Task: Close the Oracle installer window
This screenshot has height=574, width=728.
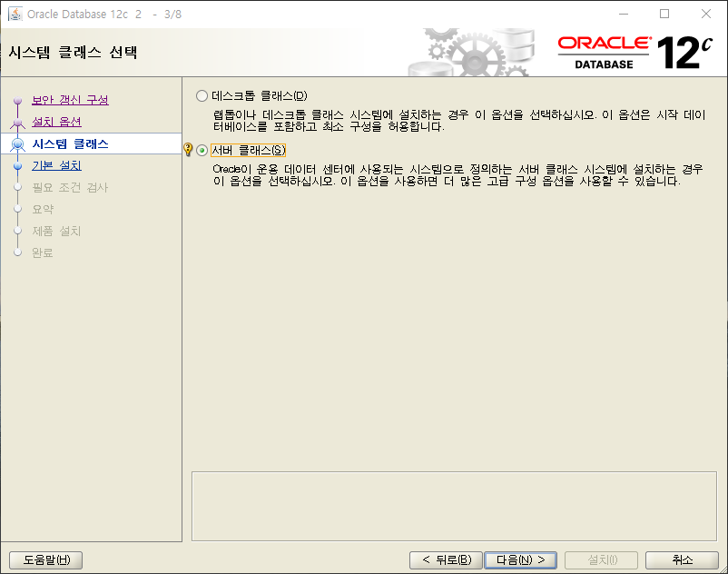Action: pos(706,14)
